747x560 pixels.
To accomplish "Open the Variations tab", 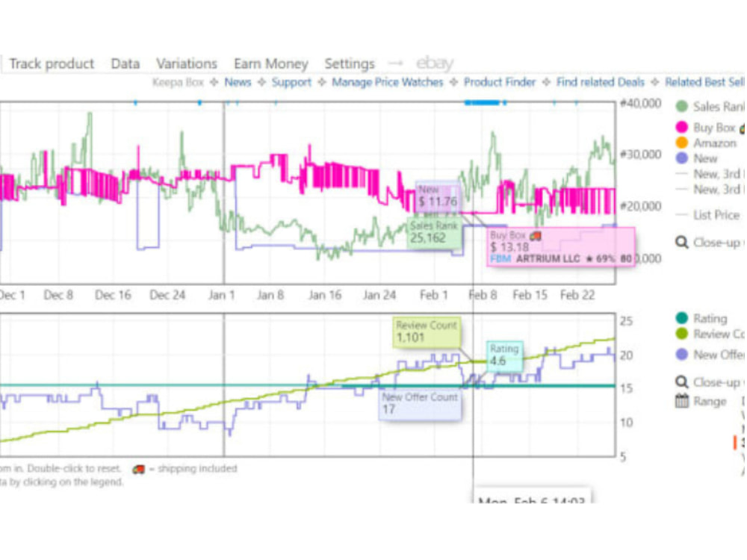I will pos(187,63).
